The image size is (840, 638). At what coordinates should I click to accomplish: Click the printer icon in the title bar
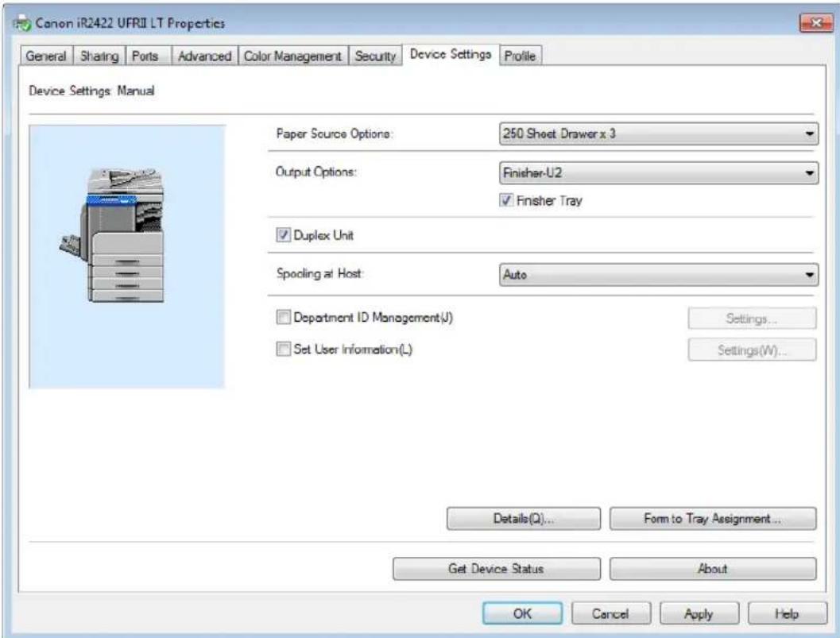coord(22,23)
